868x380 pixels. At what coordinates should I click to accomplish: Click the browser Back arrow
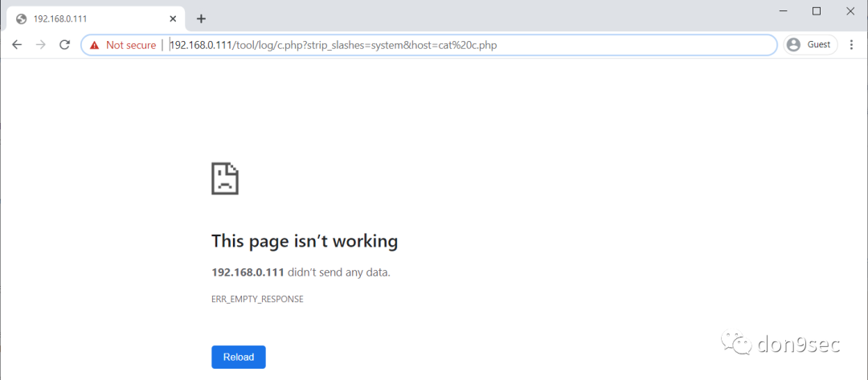click(x=17, y=45)
